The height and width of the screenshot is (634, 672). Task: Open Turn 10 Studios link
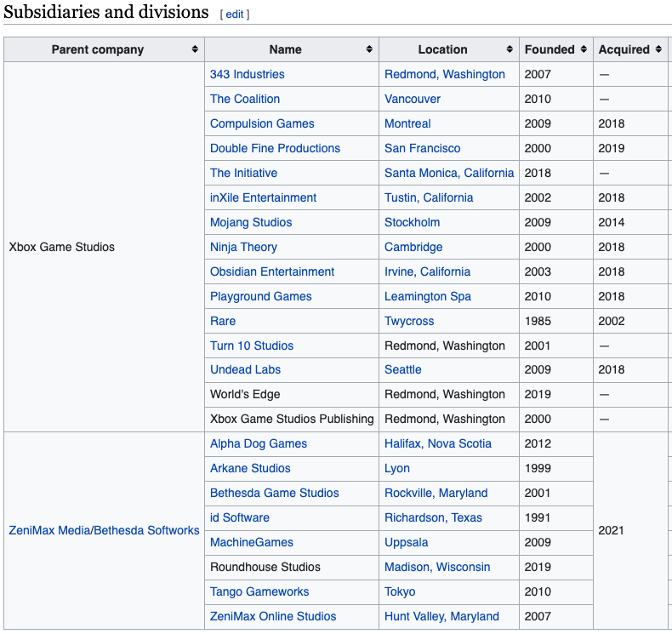coord(252,346)
